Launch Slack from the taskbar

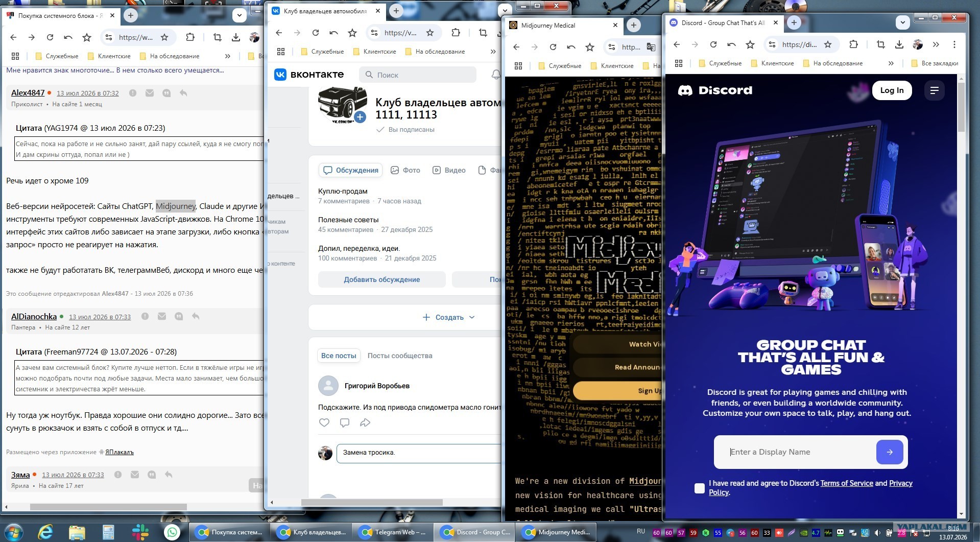(x=140, y=532)
